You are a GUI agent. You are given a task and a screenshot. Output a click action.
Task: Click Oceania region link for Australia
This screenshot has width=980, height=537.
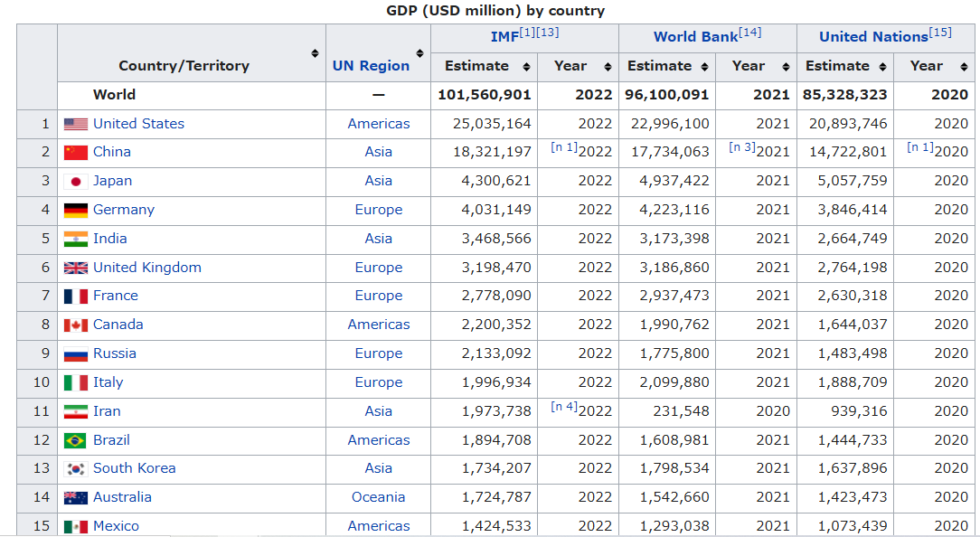[378, 497]
